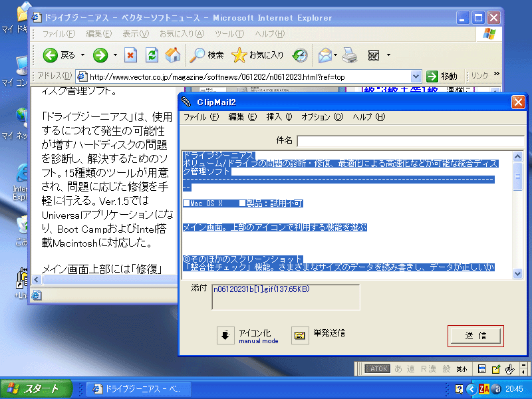This screenshot has height=399, width=532.
Task: Click the ATOK あ input mode indicator
Action: (x=398, y=369)
